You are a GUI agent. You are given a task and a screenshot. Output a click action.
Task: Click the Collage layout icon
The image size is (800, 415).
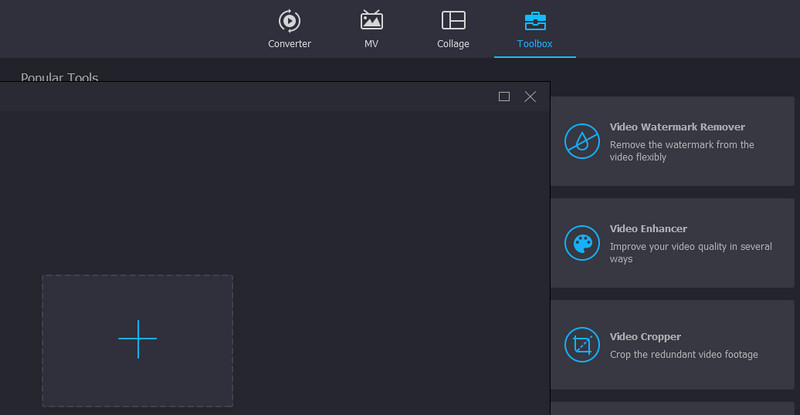453,20
